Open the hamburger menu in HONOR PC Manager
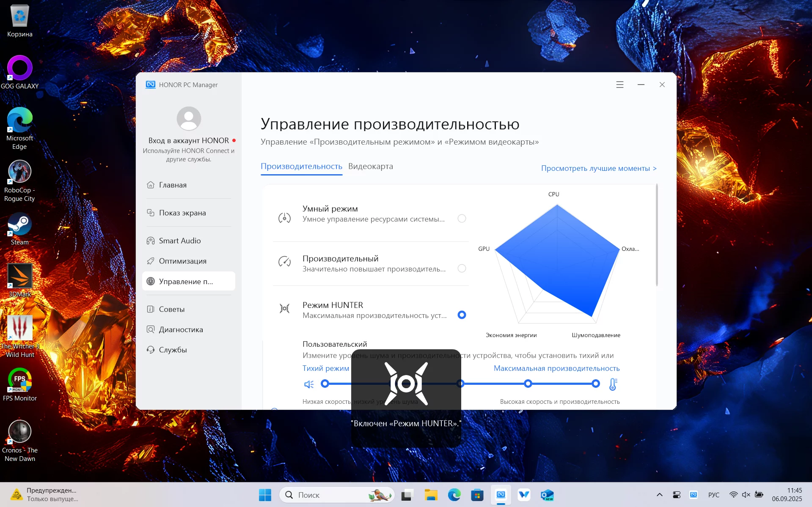 (x=620, y=85)
